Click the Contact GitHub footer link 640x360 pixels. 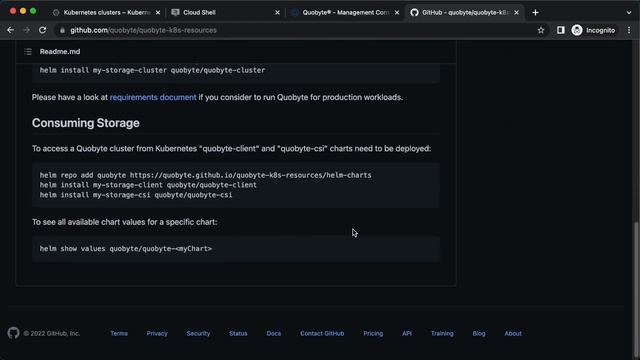coord(322,333)
